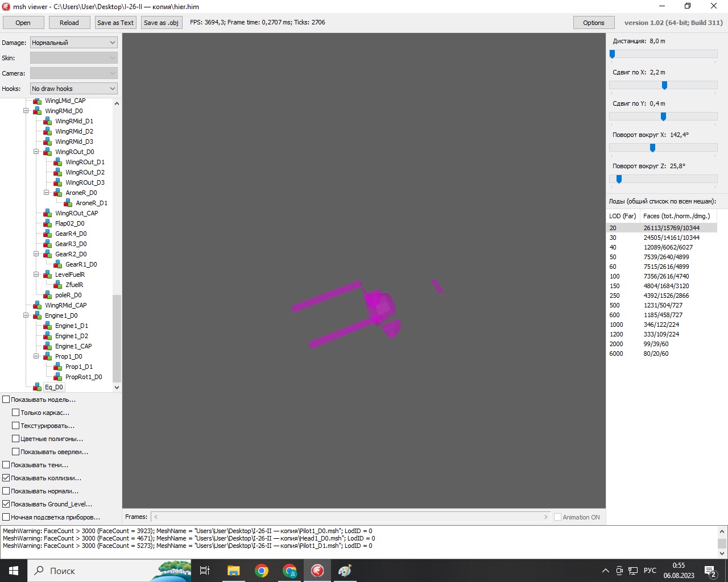Enable the Animation ON checkbox
This screenshot has height=582, width=728.
click(558, 517)
